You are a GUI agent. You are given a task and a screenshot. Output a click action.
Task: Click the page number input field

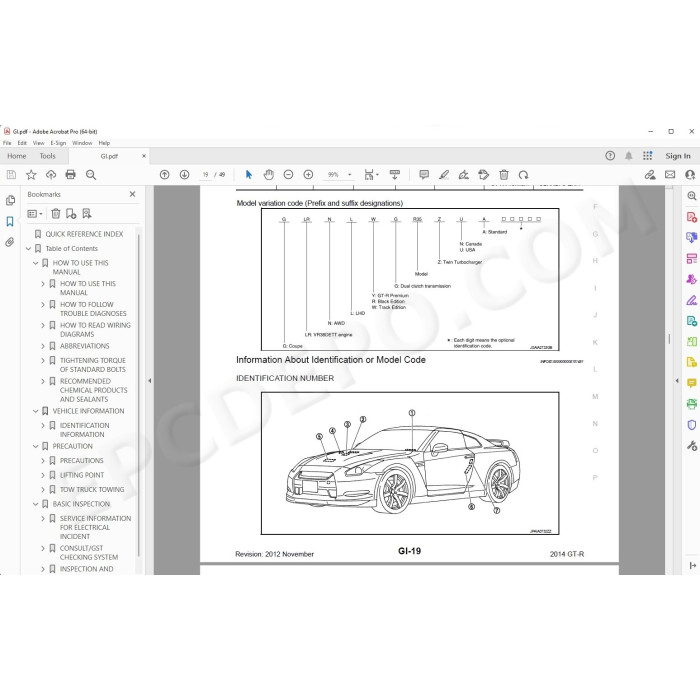[205, 175]
